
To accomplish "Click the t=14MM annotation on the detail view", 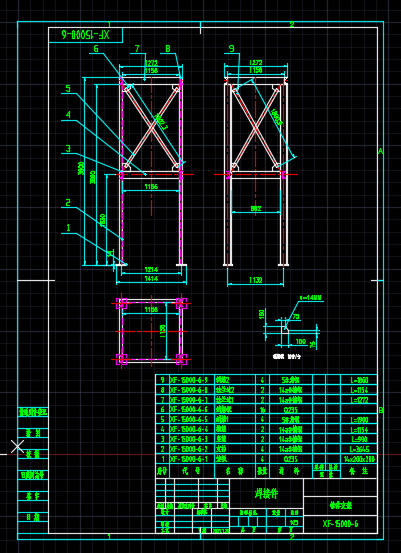I will [311, 298].
